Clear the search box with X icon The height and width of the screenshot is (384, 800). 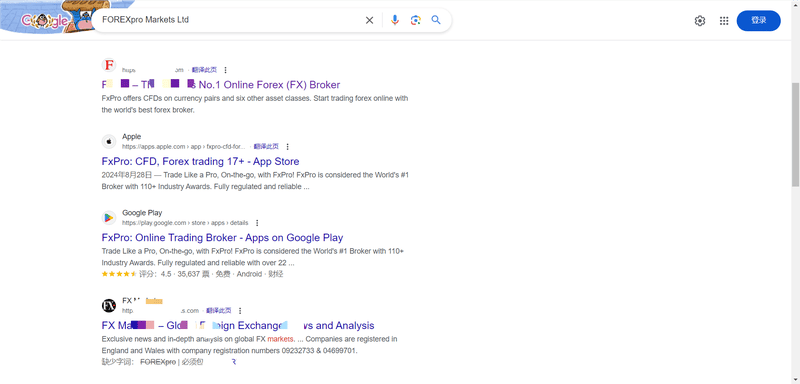(369, 20)
